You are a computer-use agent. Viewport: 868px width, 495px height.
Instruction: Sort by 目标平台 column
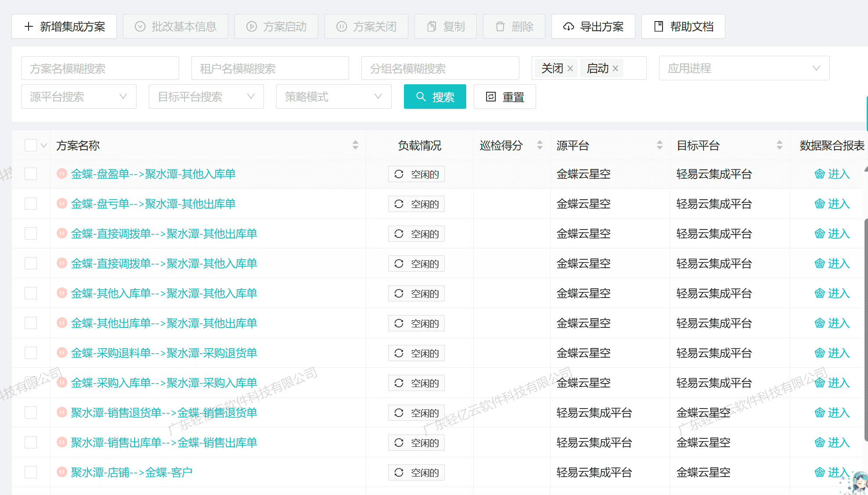780,145
